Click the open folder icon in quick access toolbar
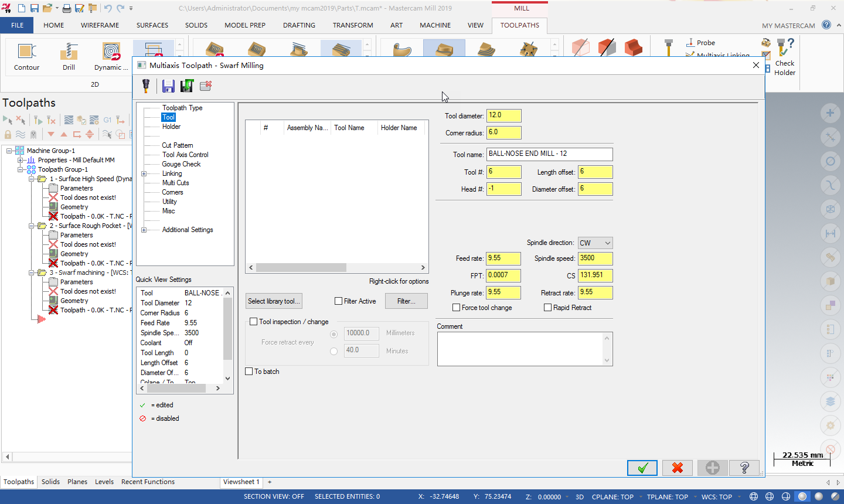The height and width of the screenshot is (504, 844). (x=47, y=8)
